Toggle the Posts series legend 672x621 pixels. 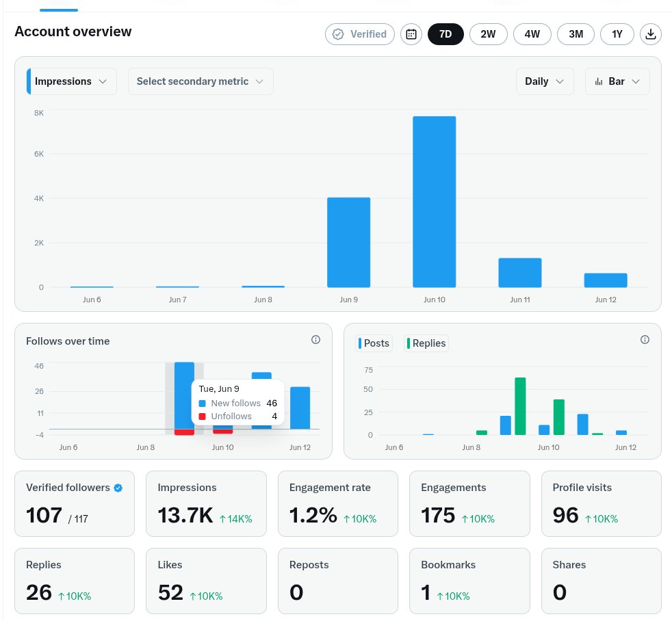coord(374,343)
